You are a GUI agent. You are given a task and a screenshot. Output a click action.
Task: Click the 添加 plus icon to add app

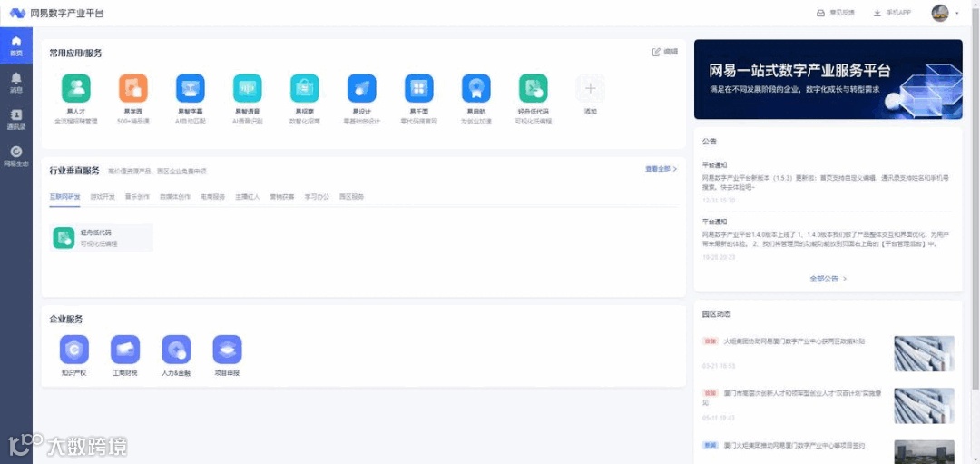590,88
